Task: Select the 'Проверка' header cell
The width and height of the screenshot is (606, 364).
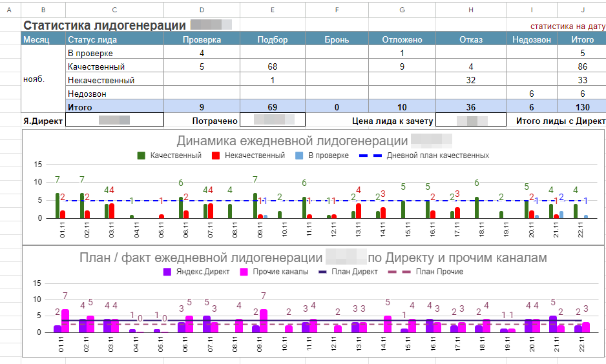Action: pyautogui.click(x=202, y=39)
